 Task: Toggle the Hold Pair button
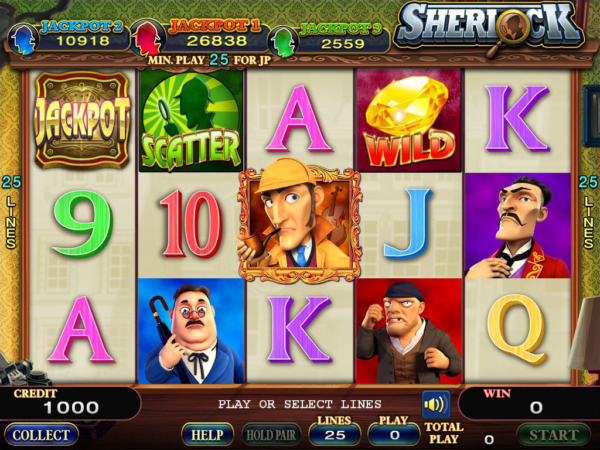click(271, 435)
